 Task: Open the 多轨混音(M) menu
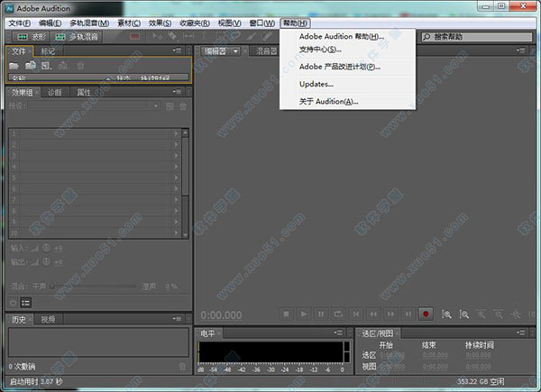[x=89, y=23]
